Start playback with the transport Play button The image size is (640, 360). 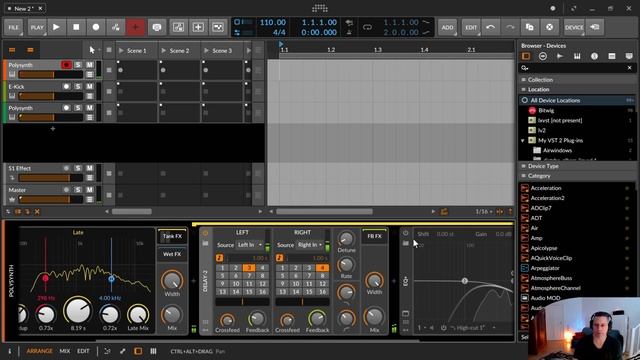pos(56,27)
